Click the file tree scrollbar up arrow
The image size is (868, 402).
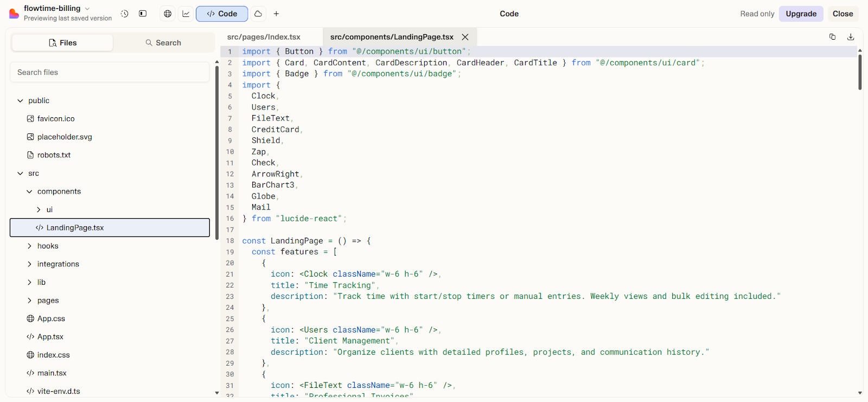[x=217, y=62]
